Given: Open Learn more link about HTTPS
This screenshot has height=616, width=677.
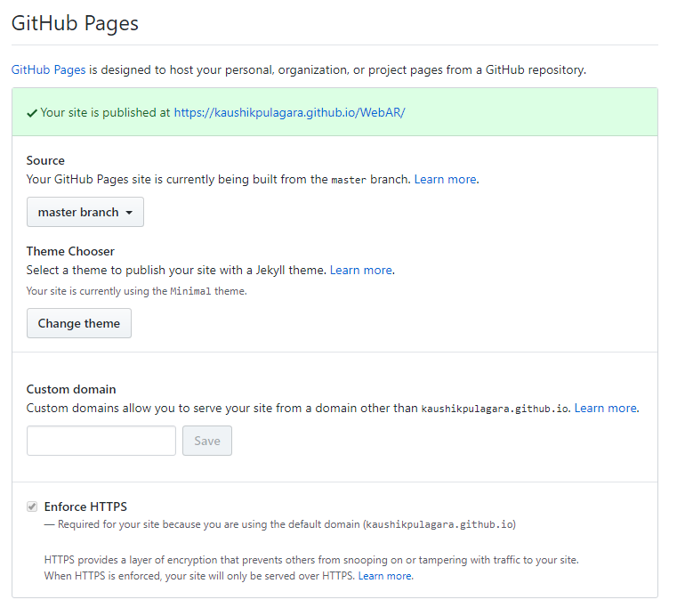Looking at the screenshot, I should point(384,576).
